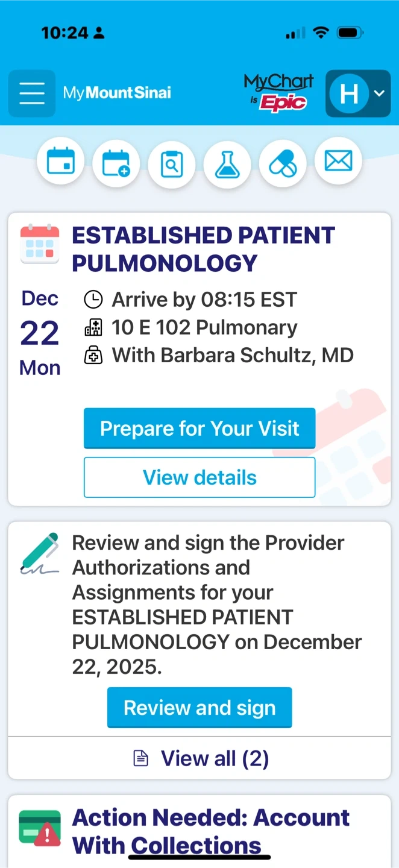Screen dimensions: 399x868
Task: Tap the pen signature icon
Action: (x=40, y=553)
